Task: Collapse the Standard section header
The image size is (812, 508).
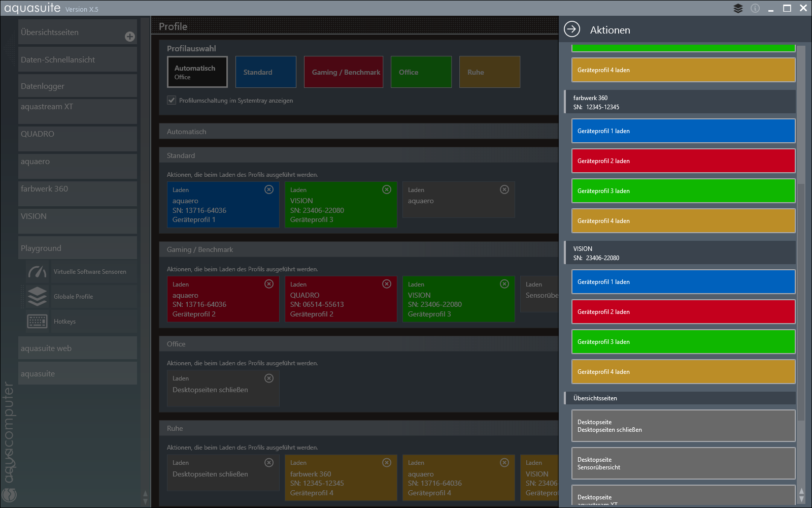Action: pyautogui.click(x=359, y=155)
